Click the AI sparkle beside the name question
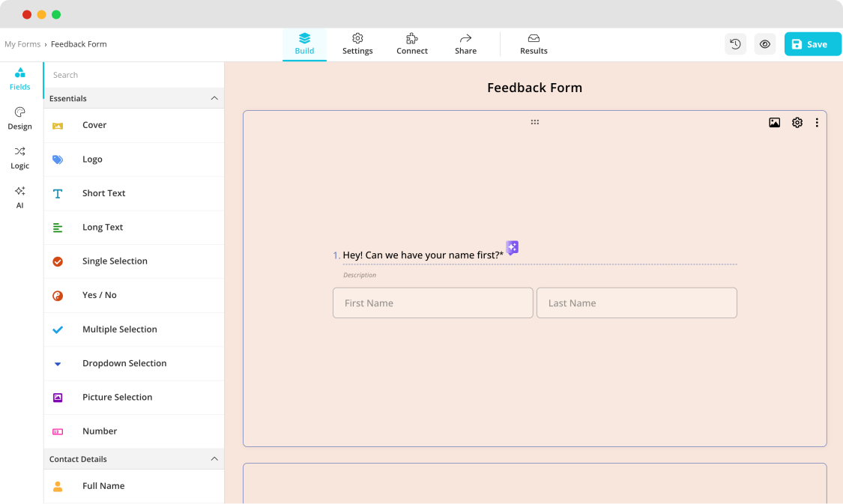The image size is (843, 504). (512, 247)
